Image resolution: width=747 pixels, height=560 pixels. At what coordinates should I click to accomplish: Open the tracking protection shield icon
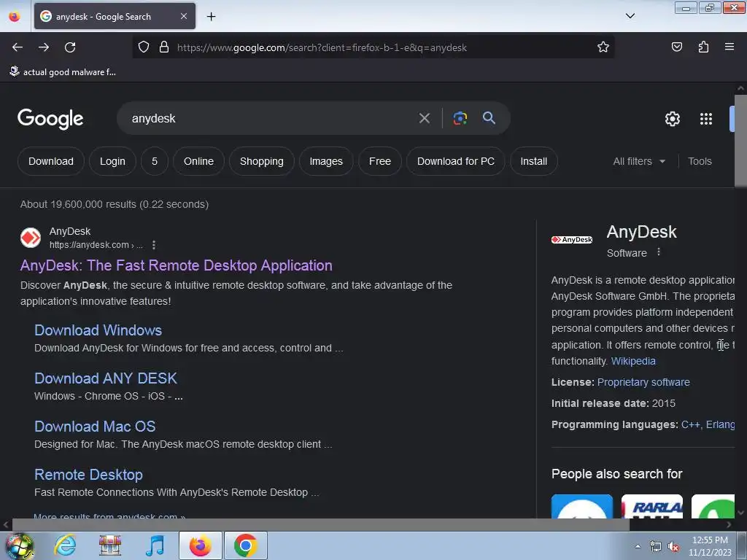coord(144,47)
